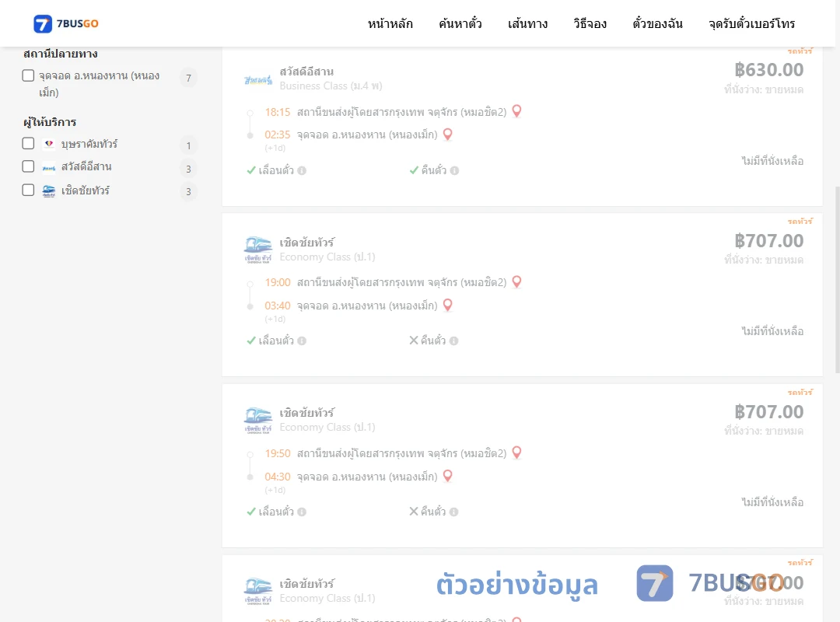Click the บุษราคัมทัวร์ operator logo icon
Screen dimensions: 840x622
tap(49, 144)
